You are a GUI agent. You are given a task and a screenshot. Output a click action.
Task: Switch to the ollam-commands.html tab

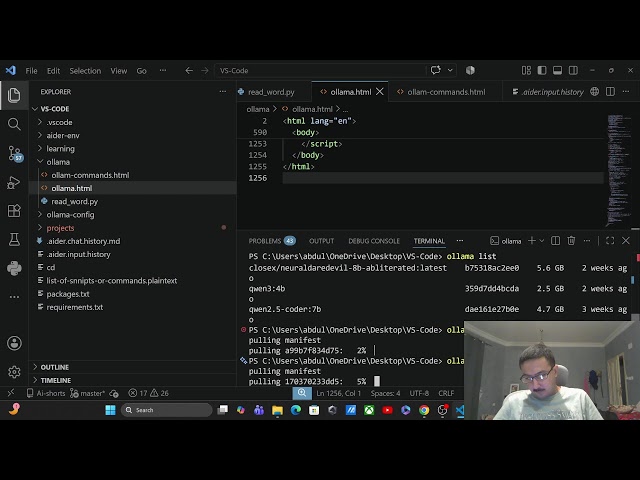(446, 92)
